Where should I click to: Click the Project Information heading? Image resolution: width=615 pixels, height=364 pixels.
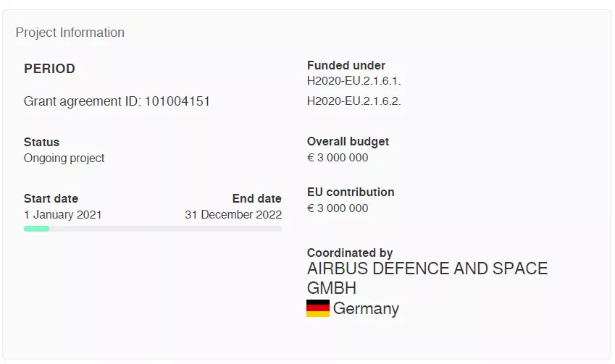tap(70, 33)
